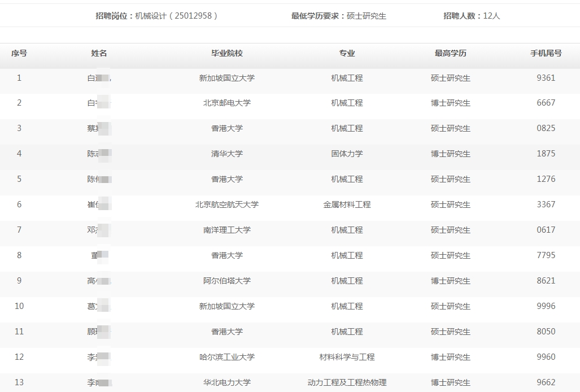This screenshot has width=580, height=392.
Task: Click the 最高学历 column header
Action: [450, 53]
